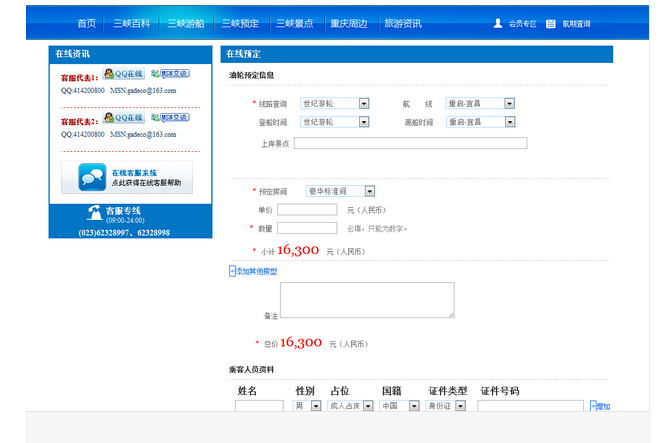The width and height of the screenshot is (661, 443).
Task: Expand the 航线 route dropdown
Action: pyautogui.click(x=509, y=103)
